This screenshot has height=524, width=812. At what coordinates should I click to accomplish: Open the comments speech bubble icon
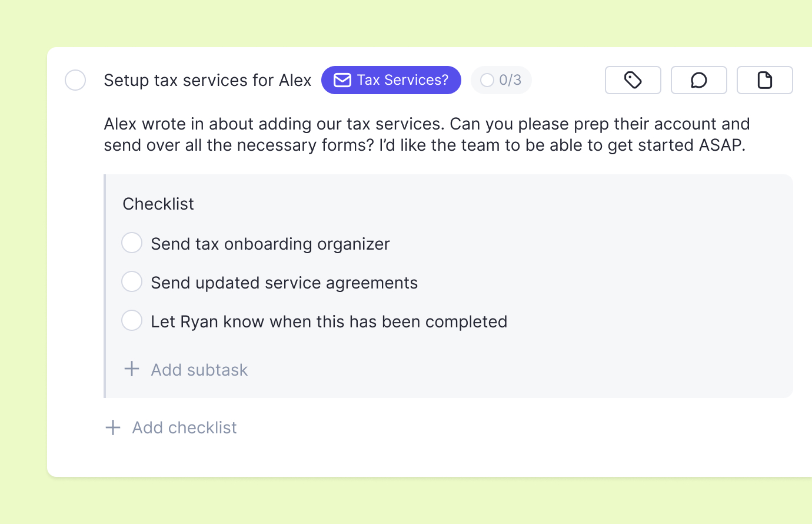click(698, 80)
